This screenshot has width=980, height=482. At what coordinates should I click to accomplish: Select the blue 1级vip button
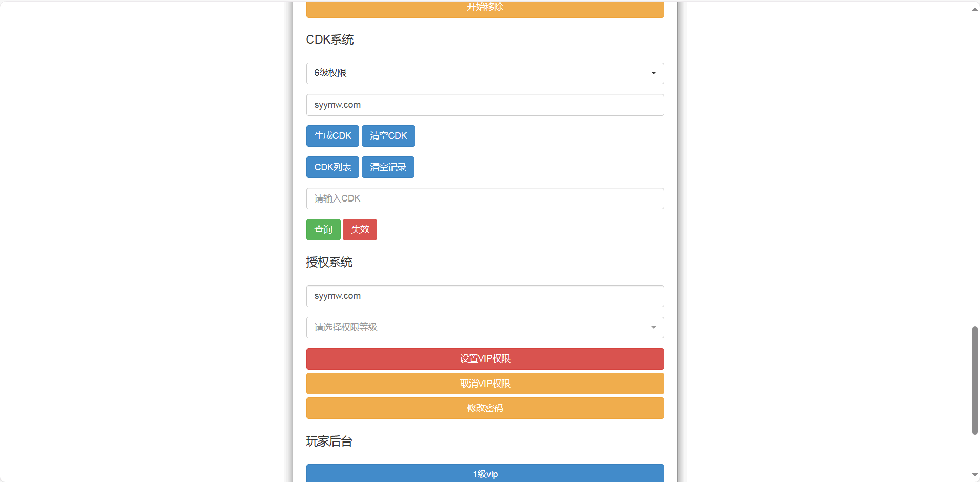click(x=485, y=473)
